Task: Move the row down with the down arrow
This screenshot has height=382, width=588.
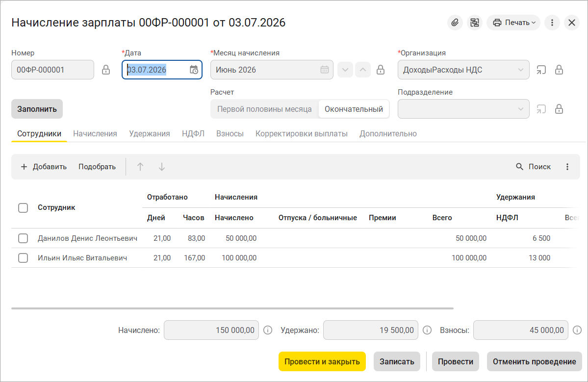Action: point(162,167)
